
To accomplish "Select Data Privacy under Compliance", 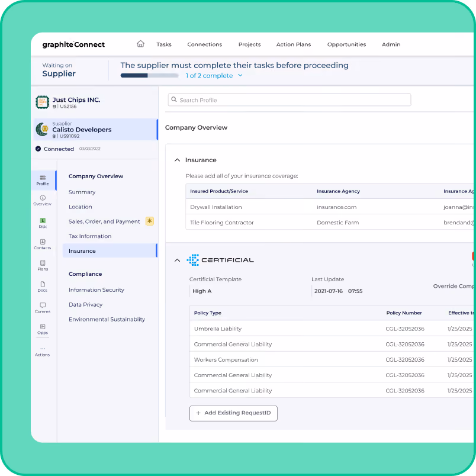I will click(x=86, y=304).
